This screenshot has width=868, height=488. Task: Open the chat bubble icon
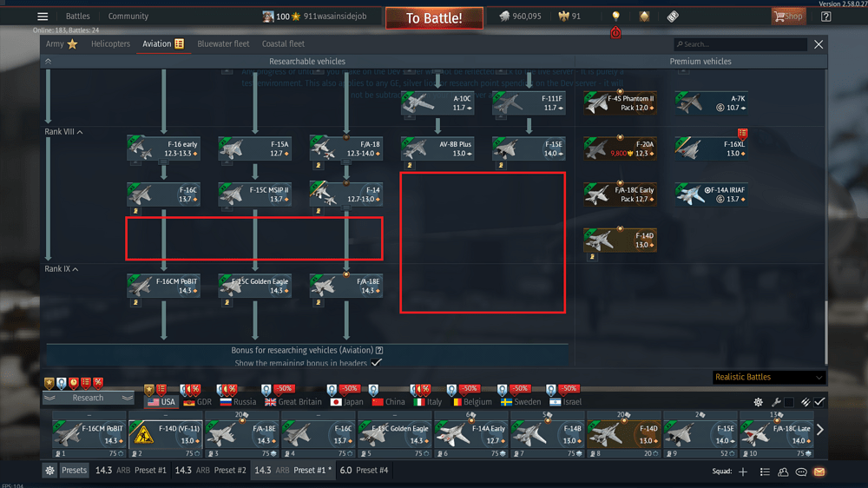tap(801, 472)
